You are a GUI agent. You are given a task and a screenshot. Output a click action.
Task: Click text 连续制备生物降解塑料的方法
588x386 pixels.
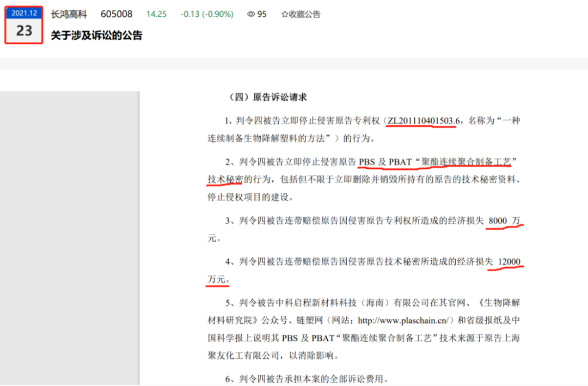[266, 138]
